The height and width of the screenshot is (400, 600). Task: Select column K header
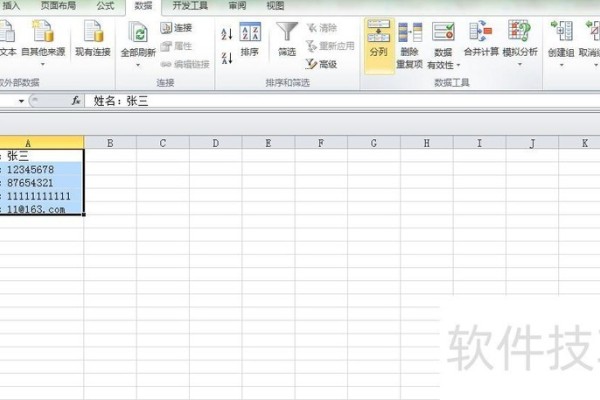[x=580, y=143]
